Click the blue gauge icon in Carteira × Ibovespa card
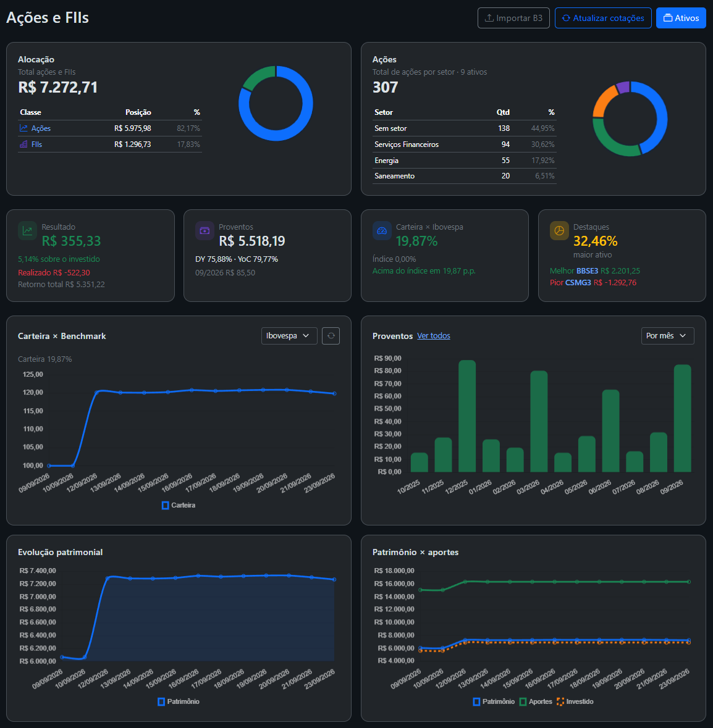The image size is (713, 728). tap(382, 230)
